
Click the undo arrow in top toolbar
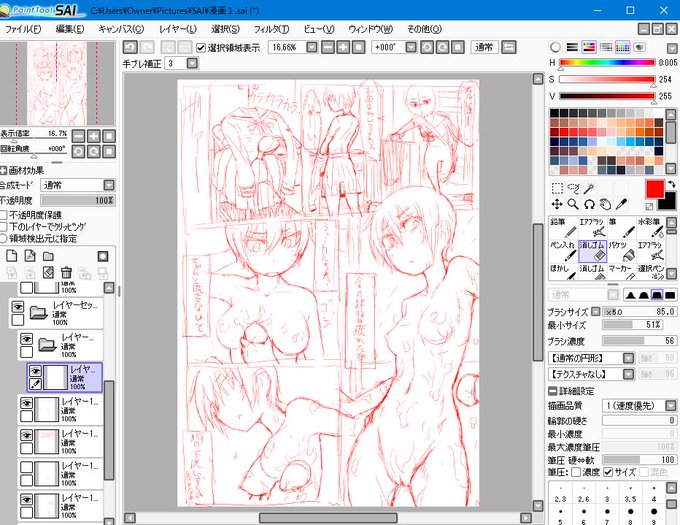pos(130,47)
